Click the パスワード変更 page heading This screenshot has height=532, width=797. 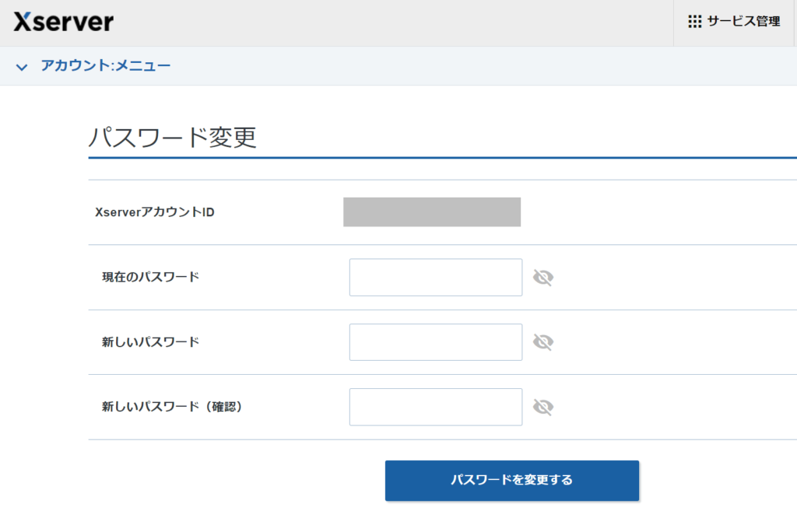[x=172, y=138]
